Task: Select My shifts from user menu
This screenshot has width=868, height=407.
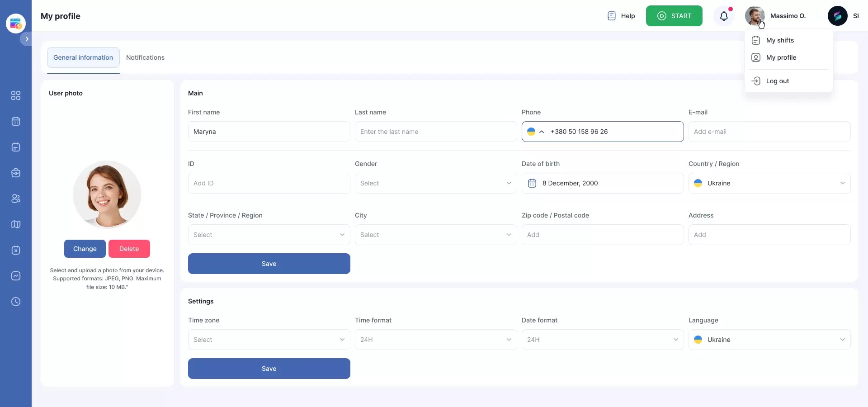Action: click(780, 40)
